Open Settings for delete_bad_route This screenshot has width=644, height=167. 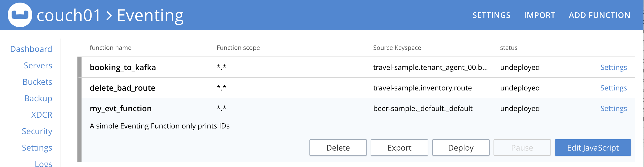[613, 88]
